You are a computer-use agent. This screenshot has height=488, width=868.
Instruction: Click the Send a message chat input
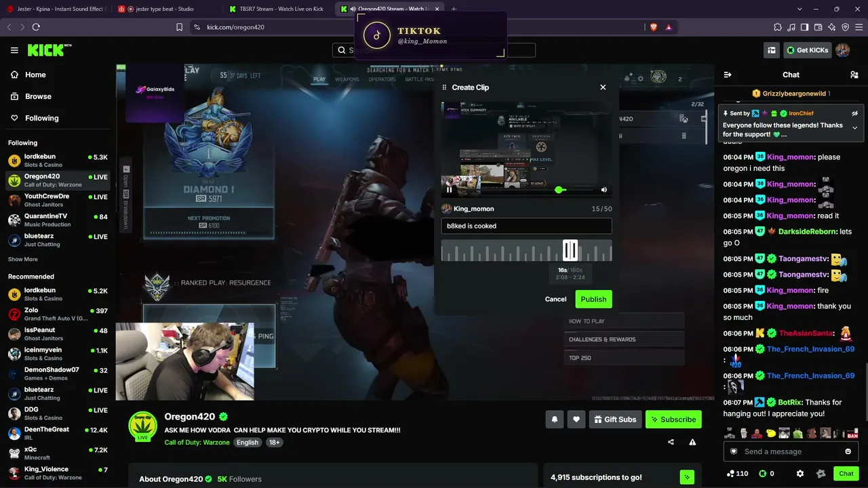click(x=790, y=451)
